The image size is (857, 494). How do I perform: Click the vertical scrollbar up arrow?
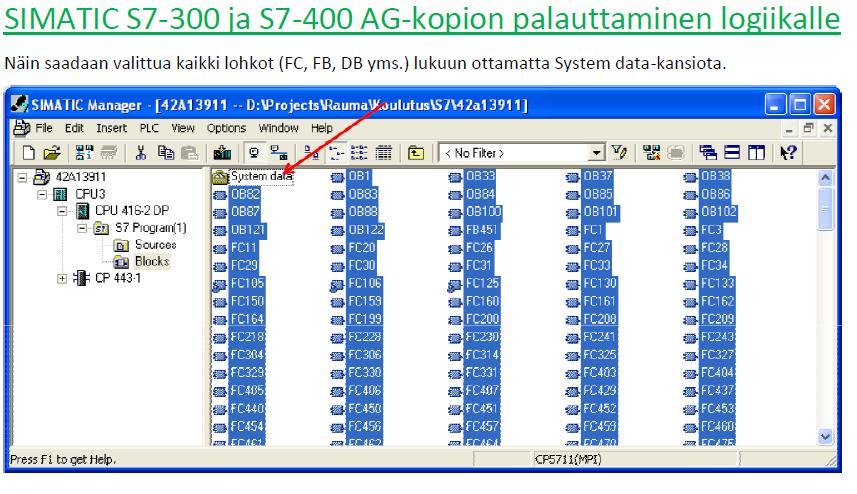pos(825,178)
